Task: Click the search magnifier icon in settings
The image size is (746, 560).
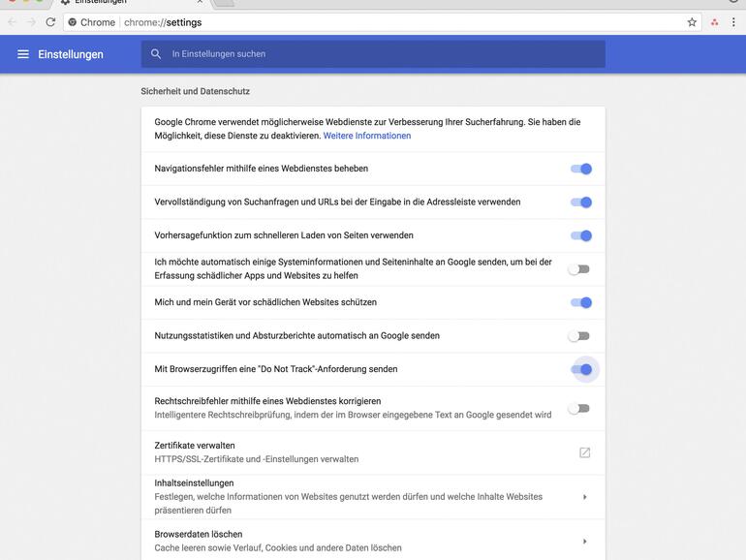Action: pyautogui.click(x=156, y=54)
